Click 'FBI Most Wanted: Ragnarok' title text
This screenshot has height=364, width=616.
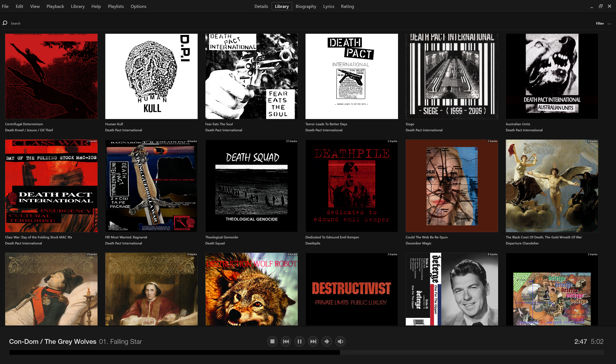click(126, 237)
